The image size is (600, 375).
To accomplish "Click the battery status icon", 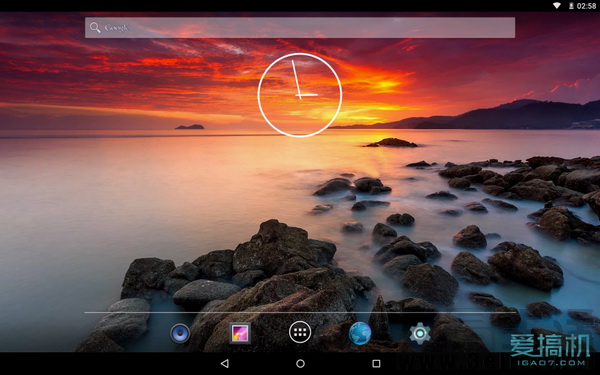I will pos(571,6).
